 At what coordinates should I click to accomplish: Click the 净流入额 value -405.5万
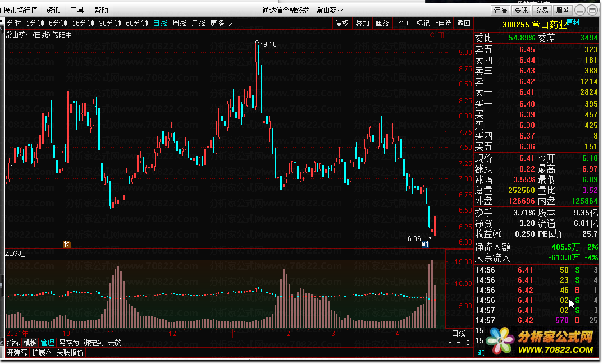coord(564,247)
